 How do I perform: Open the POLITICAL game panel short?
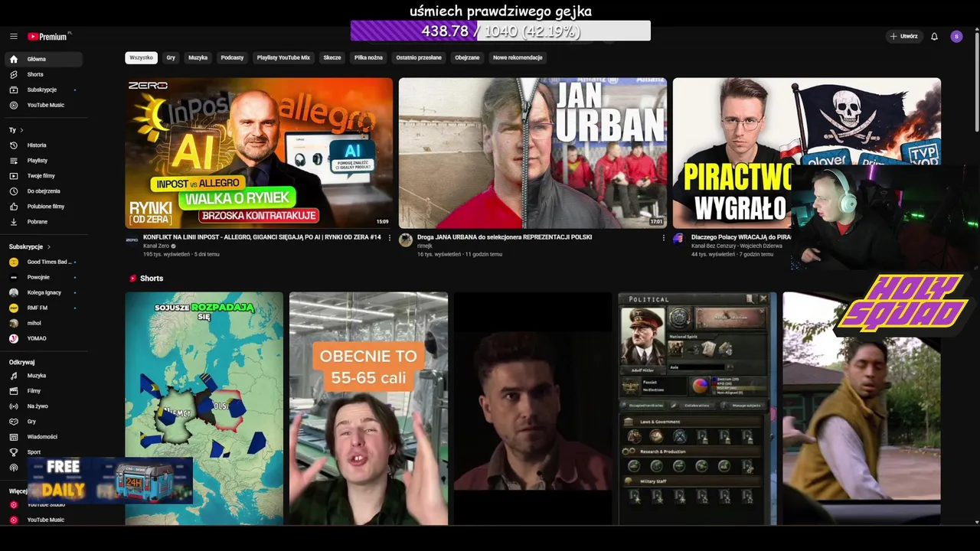[697, 409]
